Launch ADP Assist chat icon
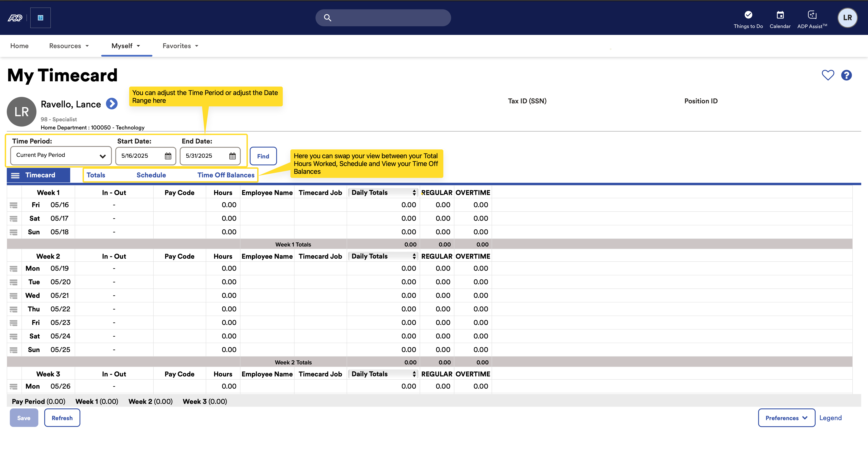Image resolution: width=868 pixels, height=454 pixels. pos(812,15)
